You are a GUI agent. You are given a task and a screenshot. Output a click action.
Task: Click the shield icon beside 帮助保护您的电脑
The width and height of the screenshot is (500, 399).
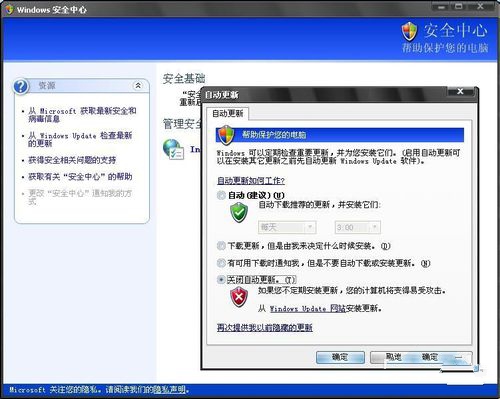pos(226,135)
